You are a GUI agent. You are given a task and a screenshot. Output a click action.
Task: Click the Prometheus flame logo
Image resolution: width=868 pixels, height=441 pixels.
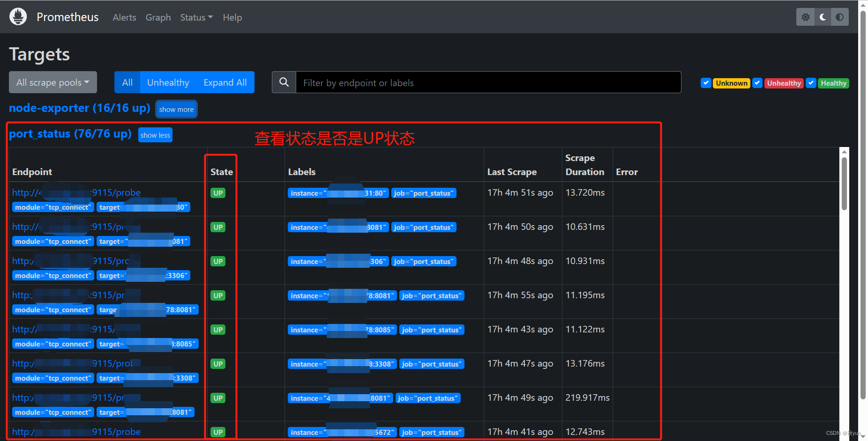[x=18, y=17]
